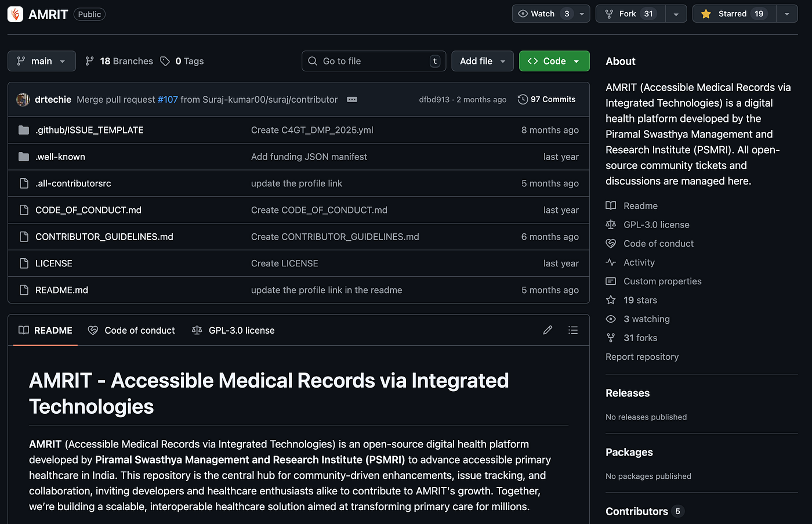Click the folder icon for .well-known

(24, 157)
